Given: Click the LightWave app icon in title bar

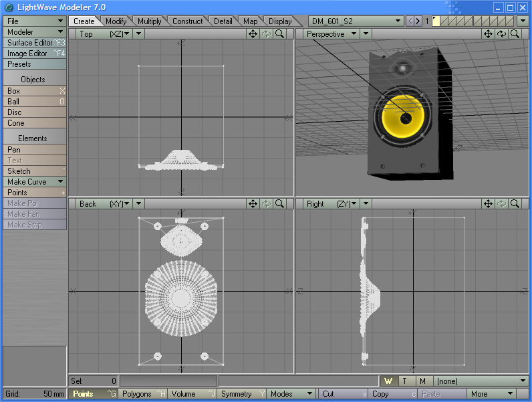Looking at the screenshot, I should tap(9, 7).
